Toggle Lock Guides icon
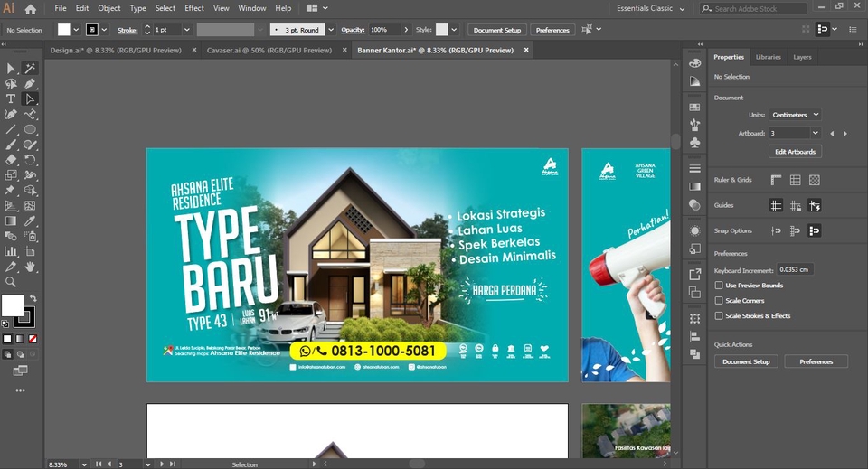The height and width of the screenshot is (469, 868). coord(796,206)
